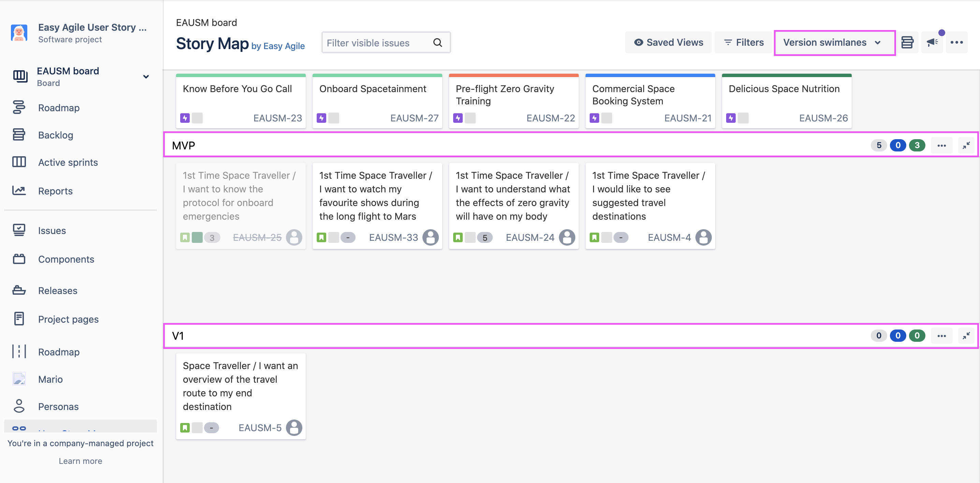980x483 pixels.
Task: Click the Filters button
Action: (744, 42)
